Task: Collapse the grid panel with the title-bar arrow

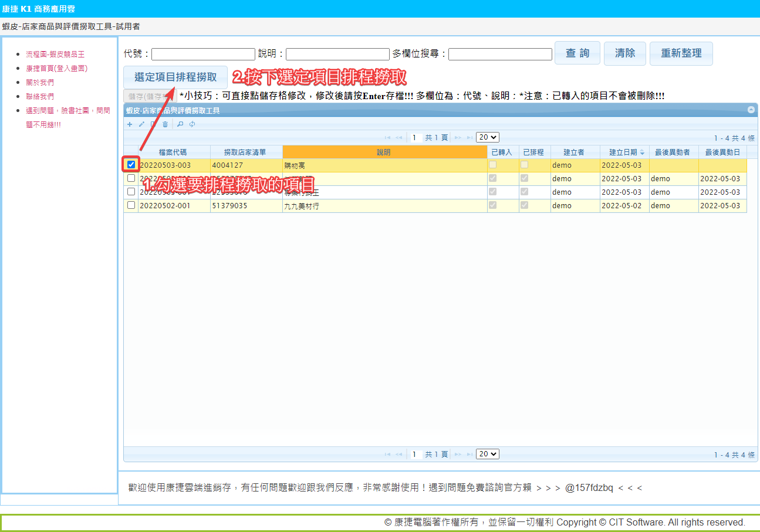Action: pyautogui.click(x=751, y=110)
